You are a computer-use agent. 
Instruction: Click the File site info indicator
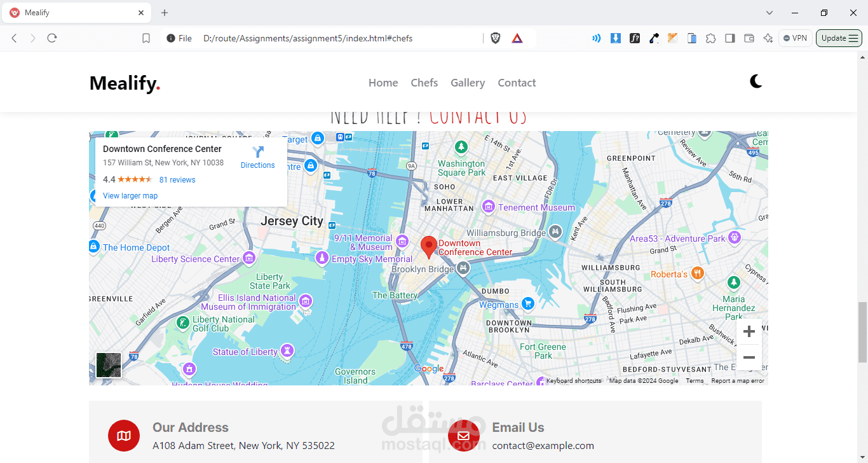point(179,38)
